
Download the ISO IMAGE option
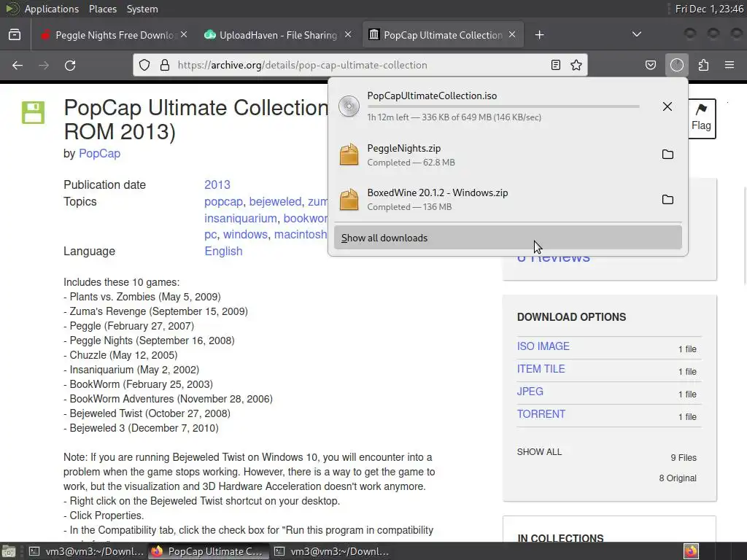click(x=543, y=346)
